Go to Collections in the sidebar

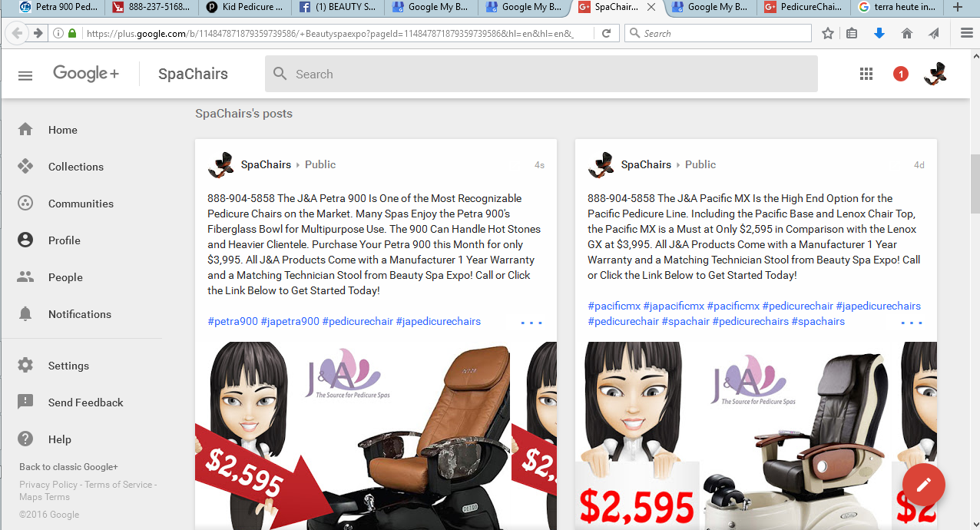pyautogui.click(x=75, y=167)
